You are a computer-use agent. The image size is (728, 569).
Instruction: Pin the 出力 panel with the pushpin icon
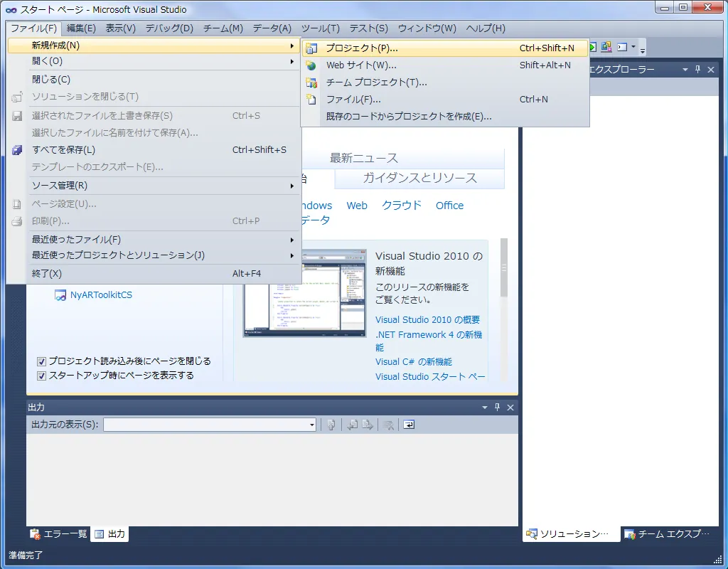pyautogui.click(x=497, y=408)
